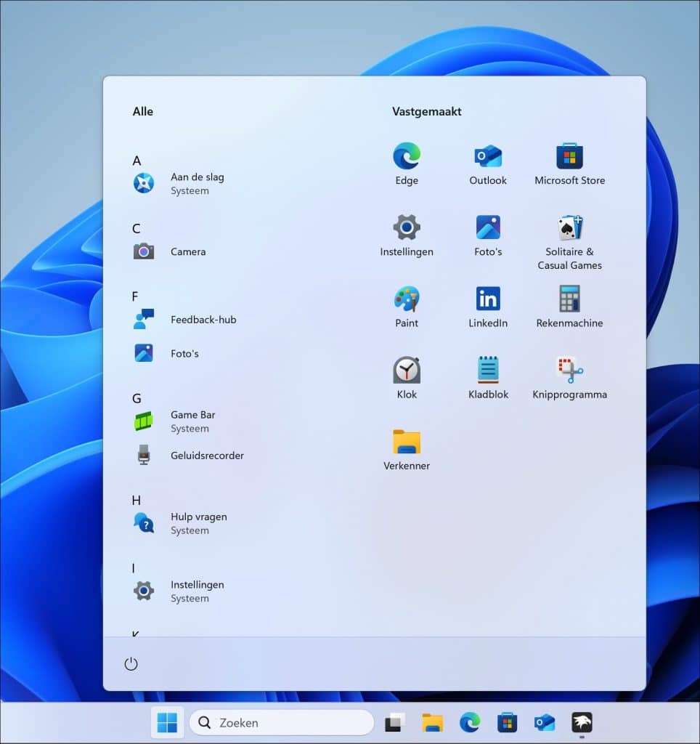Open Feedback-hub from all apps list

(203, 320)
